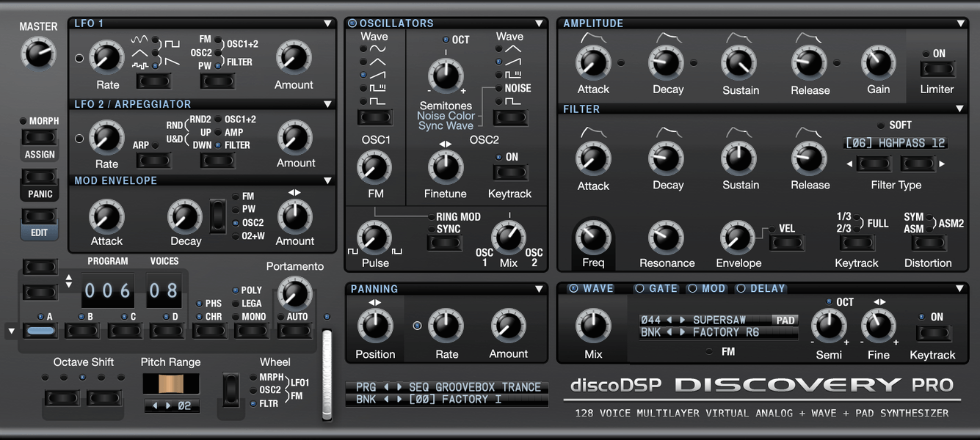Click the Portamento knob
This screenshot has width=980, height=440.
(295, 293)
